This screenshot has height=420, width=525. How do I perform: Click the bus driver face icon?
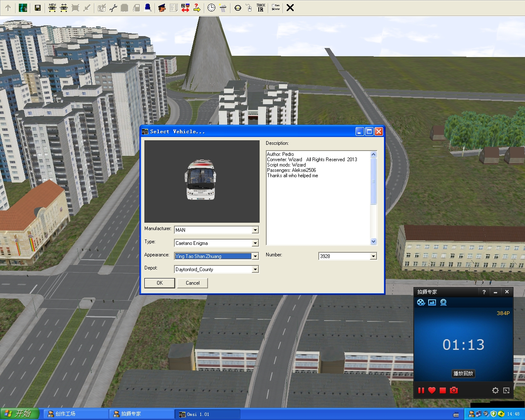pyautogui.click(x=162, y=8)
